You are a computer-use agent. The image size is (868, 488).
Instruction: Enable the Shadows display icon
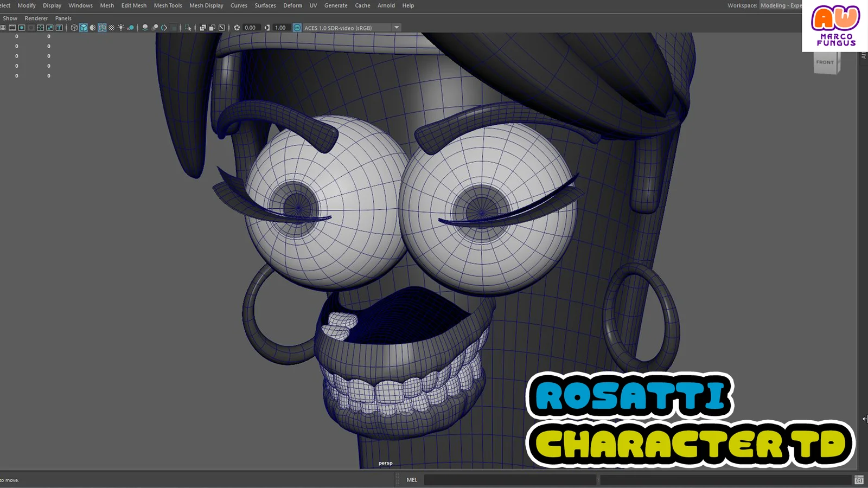[x=144, y=27]
